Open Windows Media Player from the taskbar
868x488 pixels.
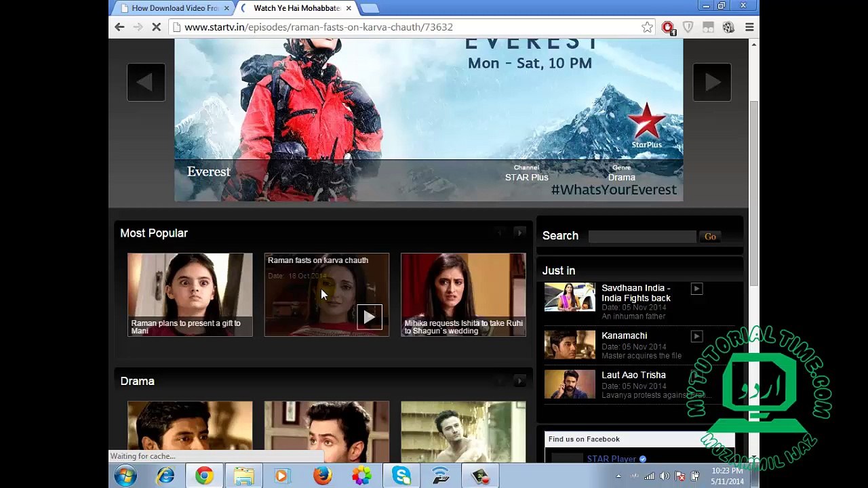point(283,476)
